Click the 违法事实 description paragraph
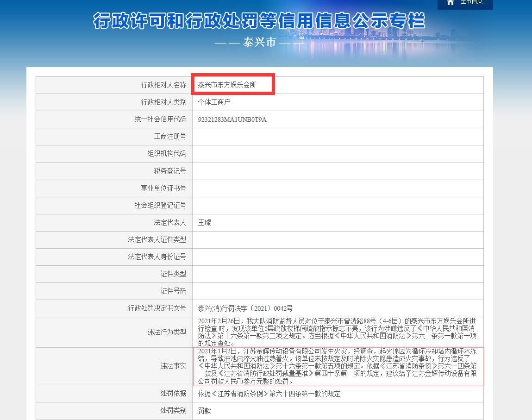The height and width of the screenshot is (420, 532). click(337, 366)
